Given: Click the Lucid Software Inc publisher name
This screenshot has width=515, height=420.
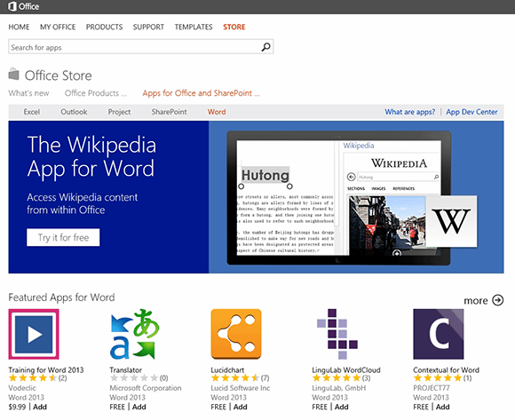Looking at the screenshot, I should (241, 388).
